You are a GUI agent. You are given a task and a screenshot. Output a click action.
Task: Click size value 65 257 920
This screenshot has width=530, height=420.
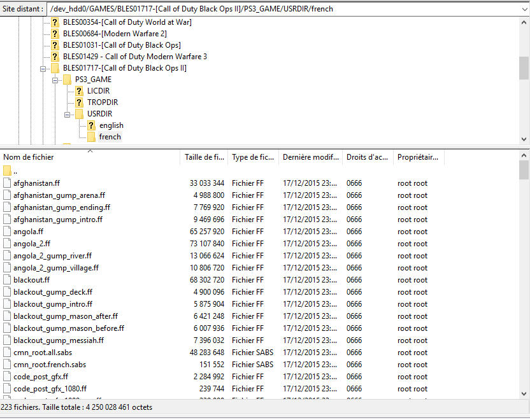point(207,232)
